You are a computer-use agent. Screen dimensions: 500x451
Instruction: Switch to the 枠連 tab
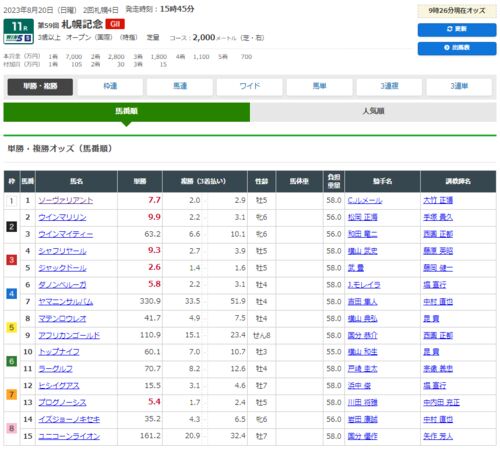point(110,87)
